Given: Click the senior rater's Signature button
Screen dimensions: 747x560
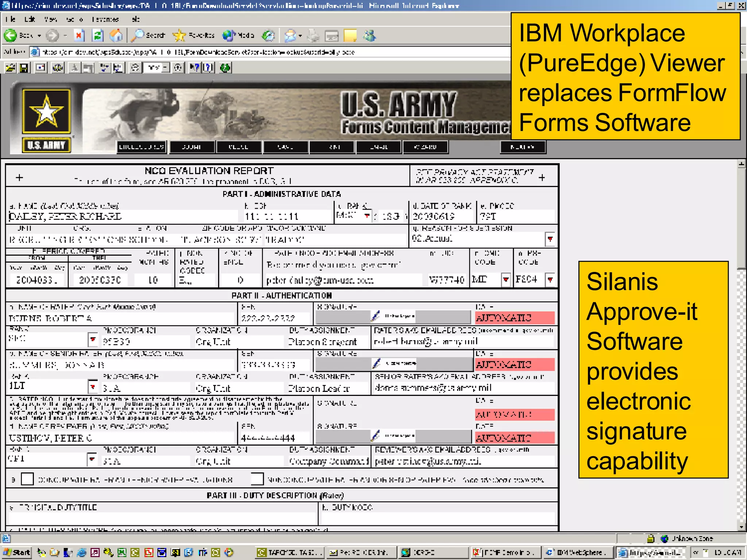Looking at the screenshot, I should (x=394, y=363).
